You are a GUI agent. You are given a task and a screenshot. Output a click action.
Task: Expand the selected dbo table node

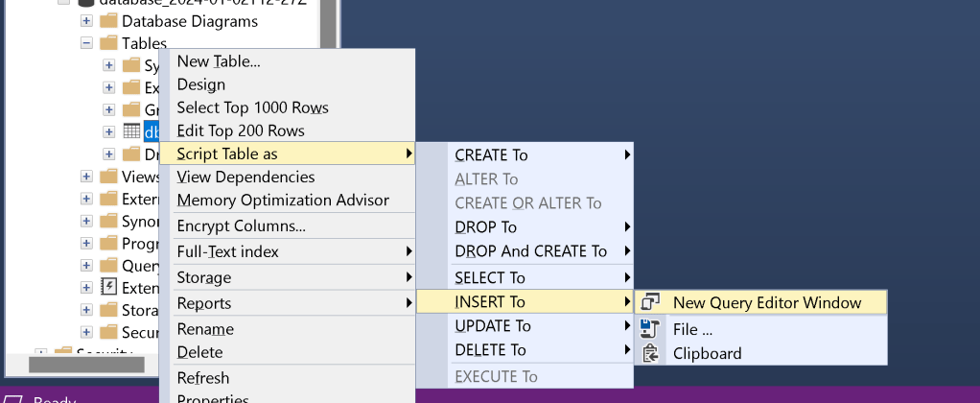[108, 132]
